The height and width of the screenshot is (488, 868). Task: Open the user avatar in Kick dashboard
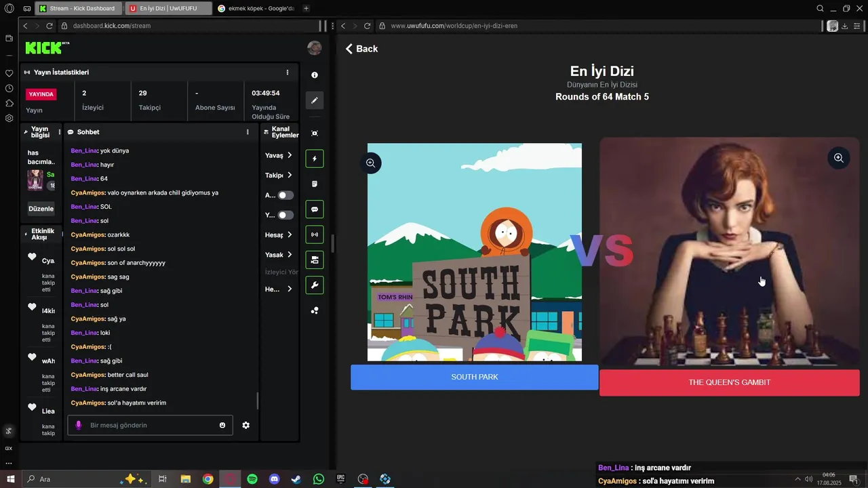coord(315,47)
